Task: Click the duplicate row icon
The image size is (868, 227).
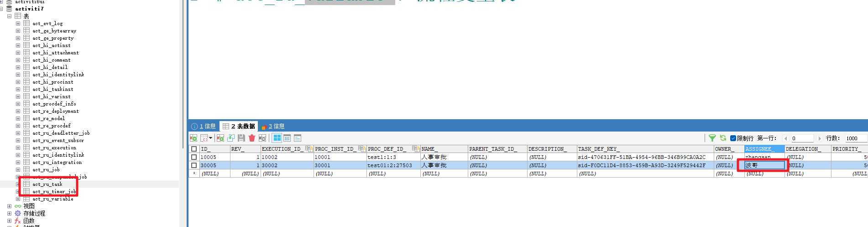Action: 231,138
